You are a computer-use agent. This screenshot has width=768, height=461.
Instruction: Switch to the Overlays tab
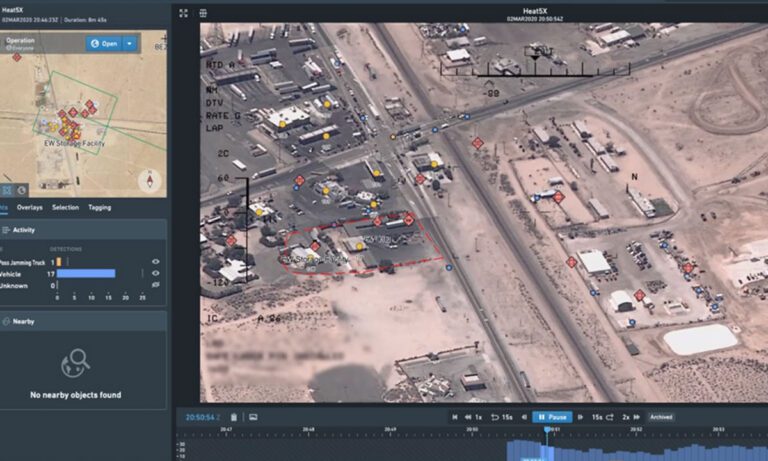coord(30,207)
